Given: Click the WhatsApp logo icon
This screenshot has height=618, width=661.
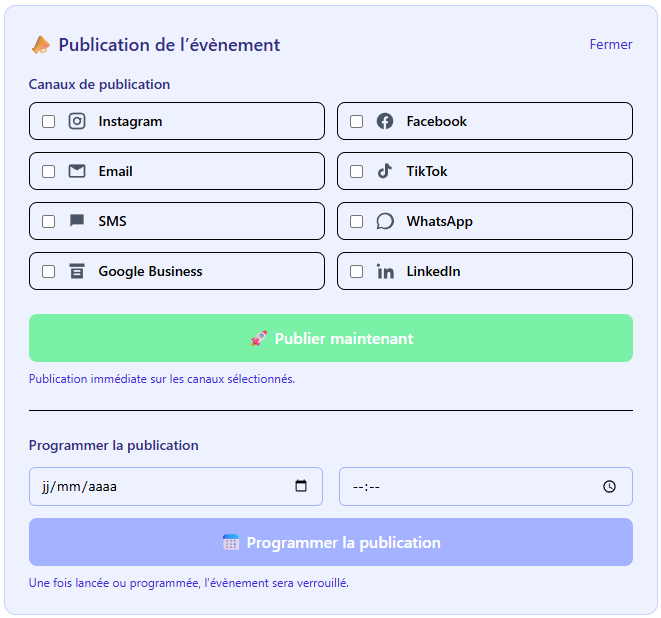Looking at the screenshot, I should coord(385,221).
